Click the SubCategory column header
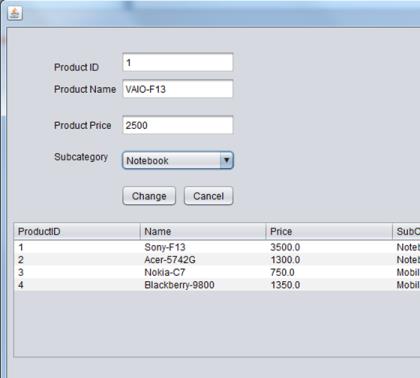 (x=406, y=231)
